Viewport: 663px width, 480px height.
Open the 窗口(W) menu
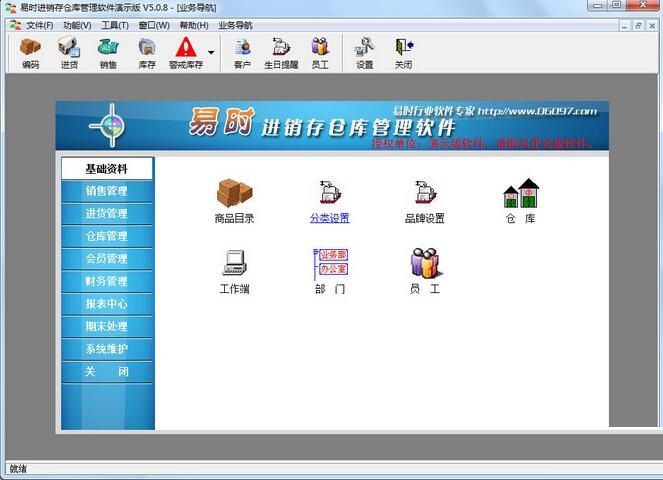point(154,25)
